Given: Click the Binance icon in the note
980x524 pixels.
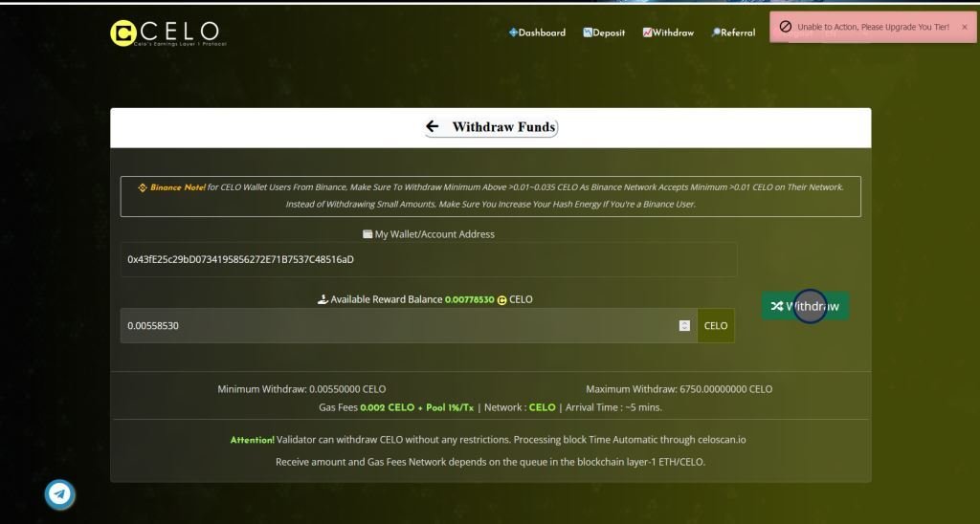Looking at the screenshot, I should 143,187.
